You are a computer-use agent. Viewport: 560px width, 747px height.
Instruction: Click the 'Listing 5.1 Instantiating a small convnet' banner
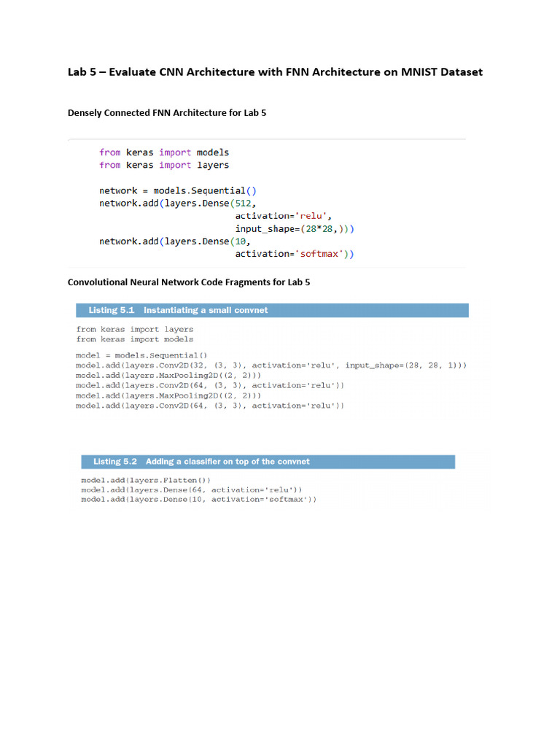272,310
